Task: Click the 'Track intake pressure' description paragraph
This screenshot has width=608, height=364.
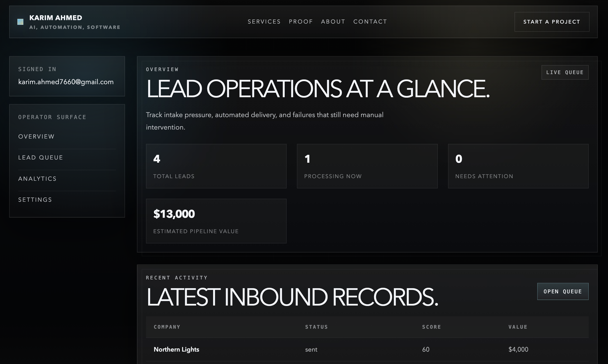Action: 265,121
